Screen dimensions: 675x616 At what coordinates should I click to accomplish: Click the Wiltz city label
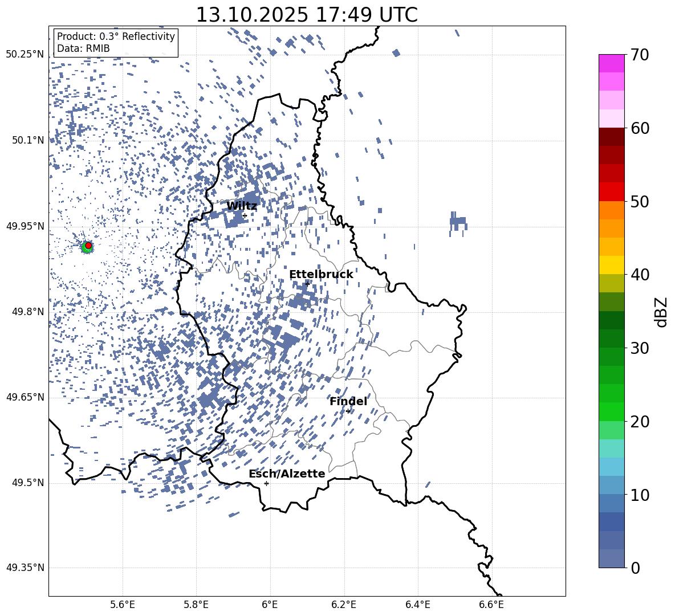(x=242, y=206)
